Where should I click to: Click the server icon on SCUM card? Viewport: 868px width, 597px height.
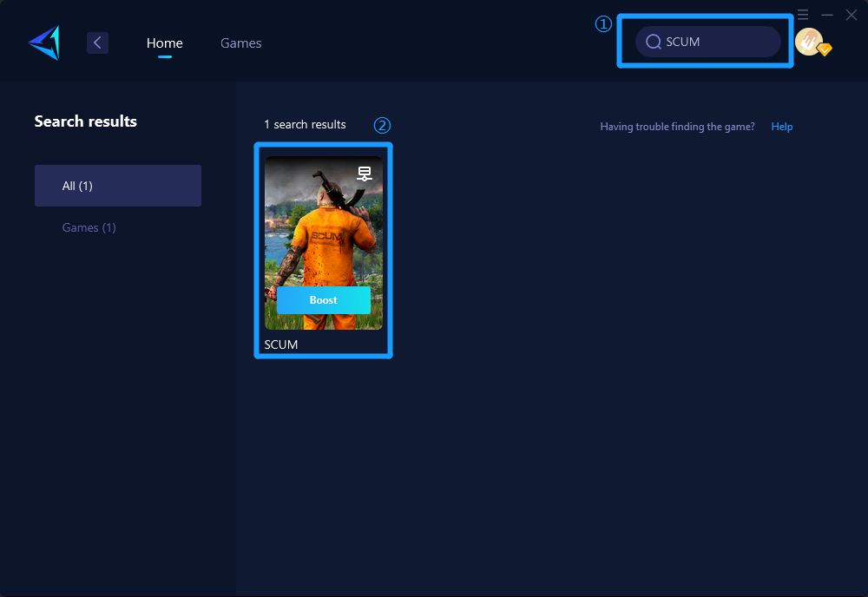[365, 174]
